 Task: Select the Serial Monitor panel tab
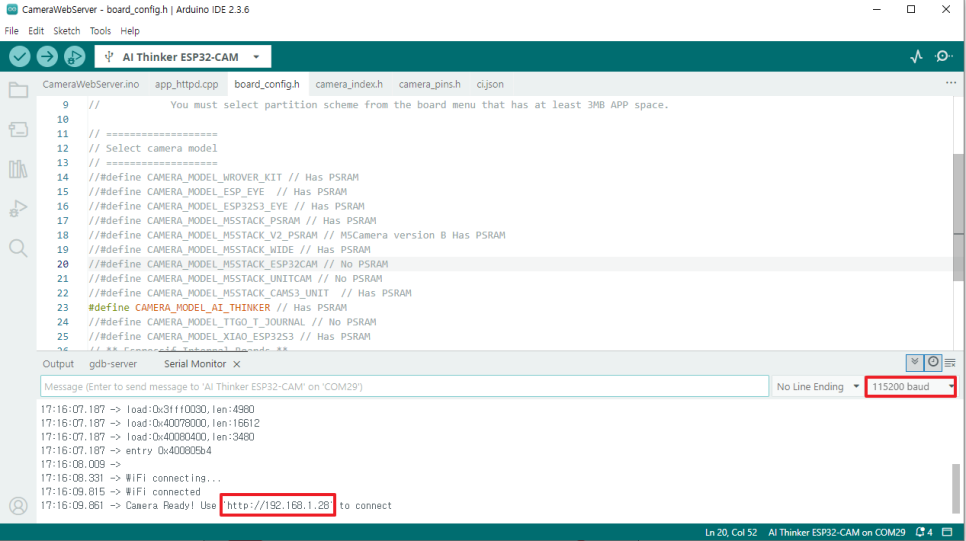point(195,364)
